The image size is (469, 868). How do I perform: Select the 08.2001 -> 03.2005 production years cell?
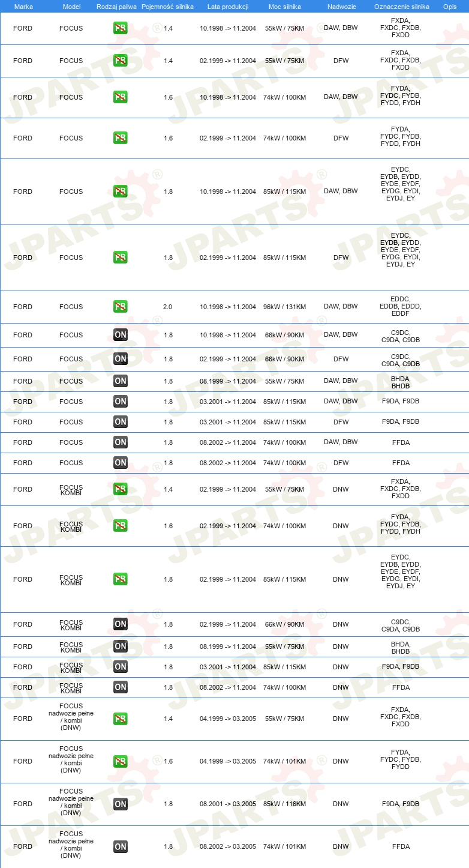coord(228,804)
